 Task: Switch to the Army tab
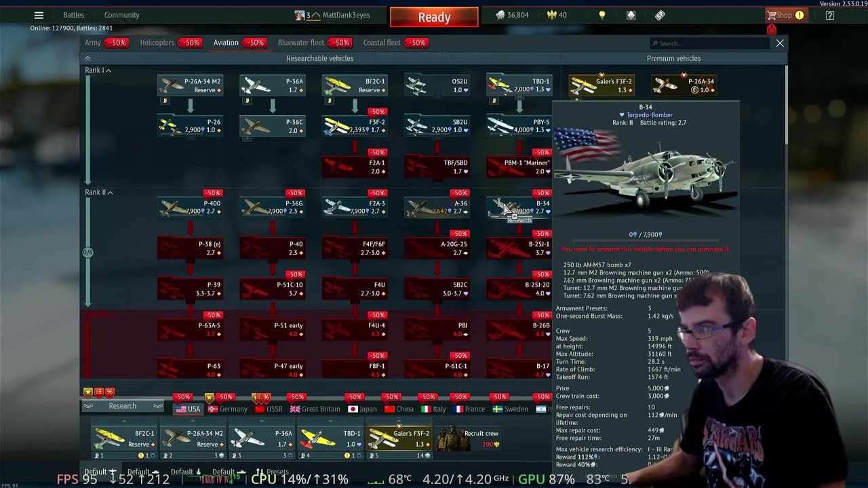(93, 43)
